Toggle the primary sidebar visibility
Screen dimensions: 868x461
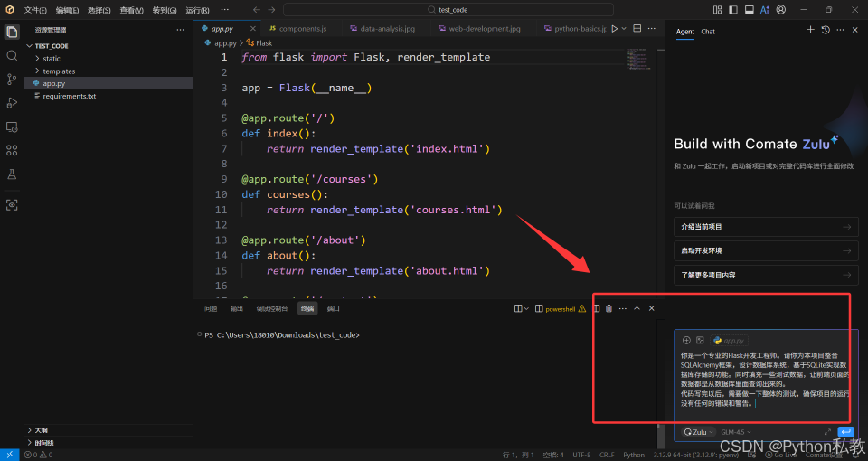click(732, 10)
